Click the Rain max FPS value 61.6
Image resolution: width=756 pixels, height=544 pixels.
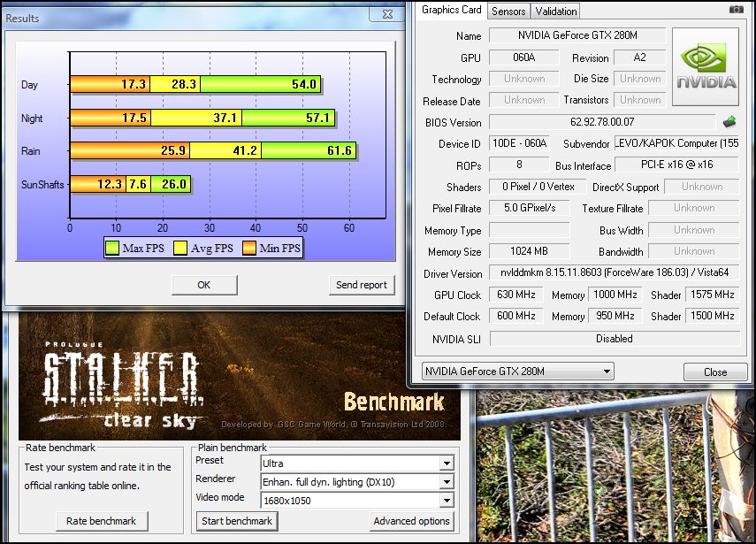point(340,150)
